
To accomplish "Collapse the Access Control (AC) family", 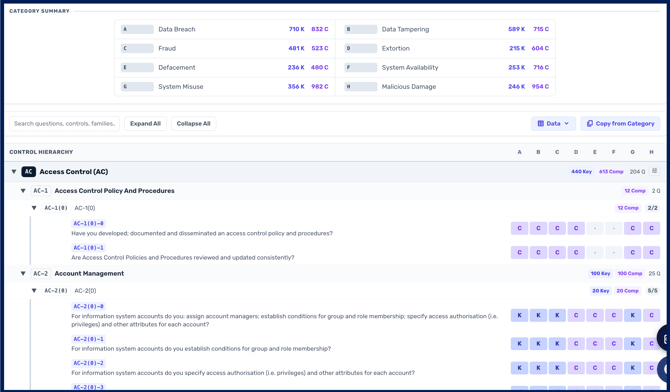I will [x=14, y=172].
